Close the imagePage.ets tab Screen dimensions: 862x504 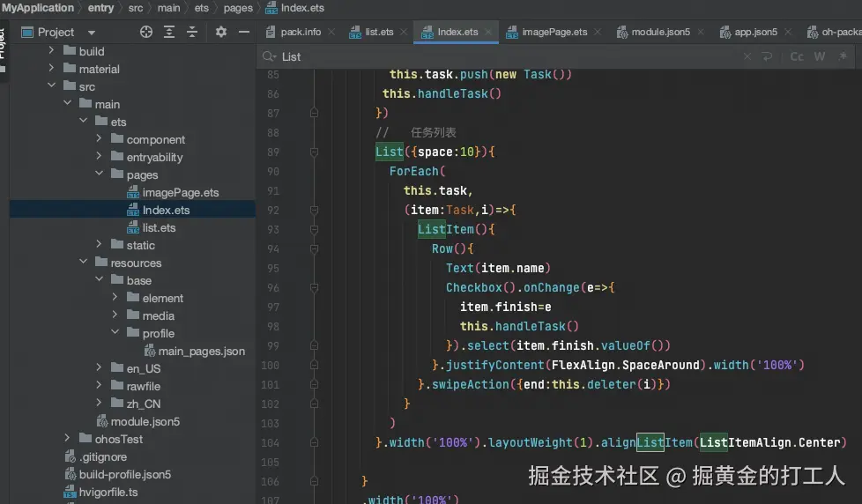[598, 32]
